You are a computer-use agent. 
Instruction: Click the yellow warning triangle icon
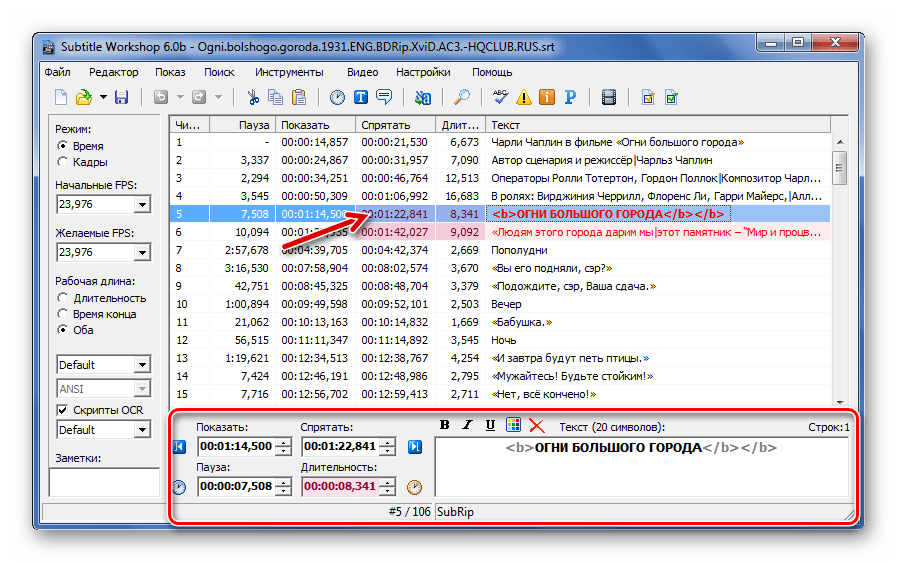pyautogui.click(x=524, y=98)
